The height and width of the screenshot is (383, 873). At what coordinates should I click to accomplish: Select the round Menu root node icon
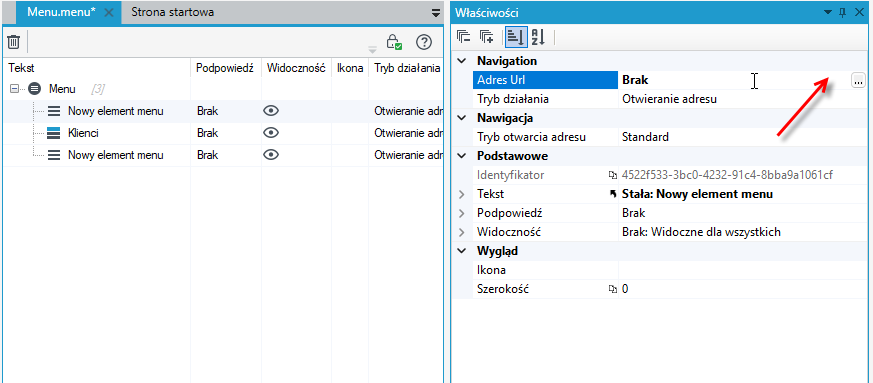pos(35,89)
